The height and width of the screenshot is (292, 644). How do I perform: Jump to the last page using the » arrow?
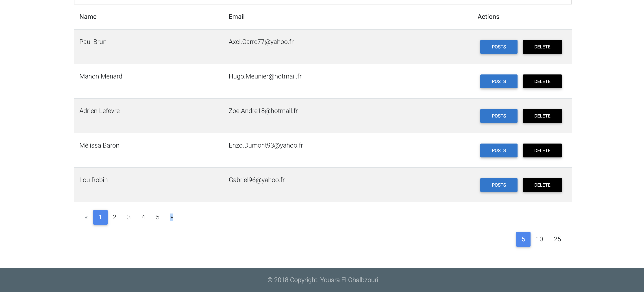(172, 217)
